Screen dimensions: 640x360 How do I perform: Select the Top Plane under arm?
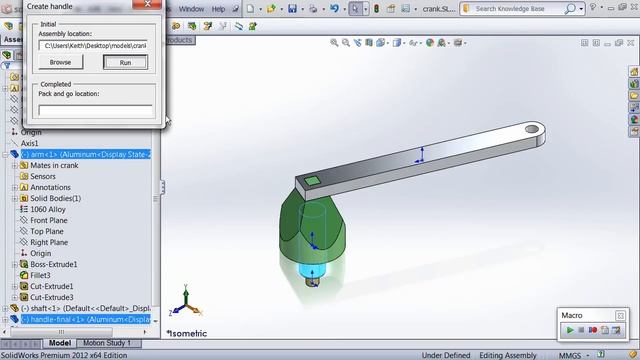(47, 231)
